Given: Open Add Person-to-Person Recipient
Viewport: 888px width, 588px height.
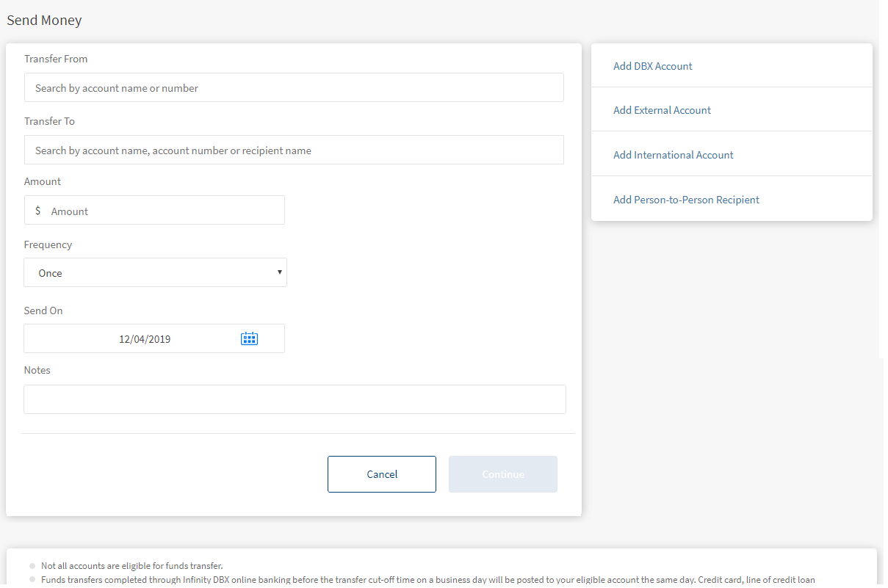Looking at the screenshot, I should pyautogui.click(x=686, y=200).
